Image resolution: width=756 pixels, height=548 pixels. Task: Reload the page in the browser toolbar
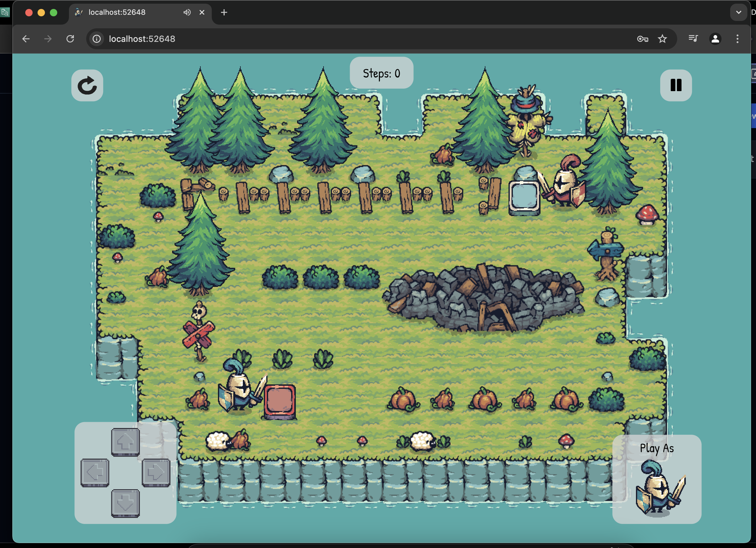tap(70, 39)
